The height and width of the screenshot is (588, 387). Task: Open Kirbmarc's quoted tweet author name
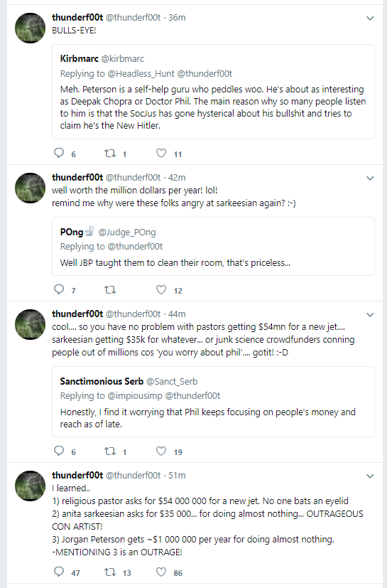coord(79,58)
